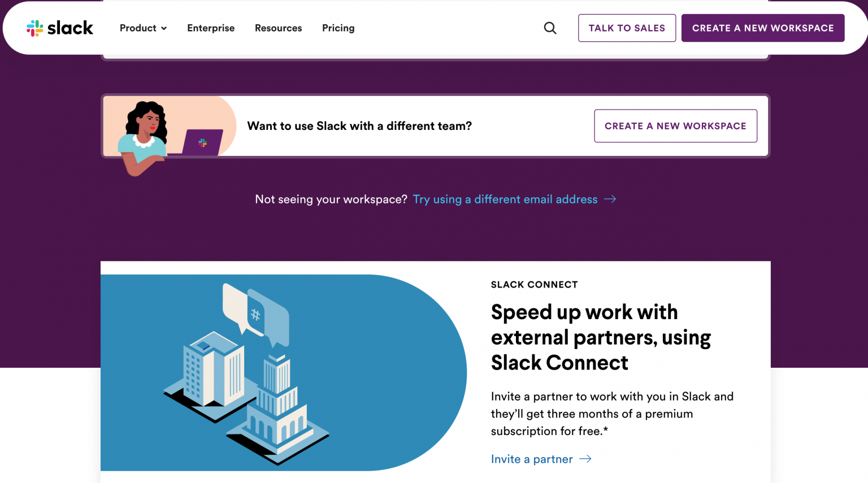Open the Resources menu item
The width and height of the screenshot is (868, 483).
pos(278,28)
